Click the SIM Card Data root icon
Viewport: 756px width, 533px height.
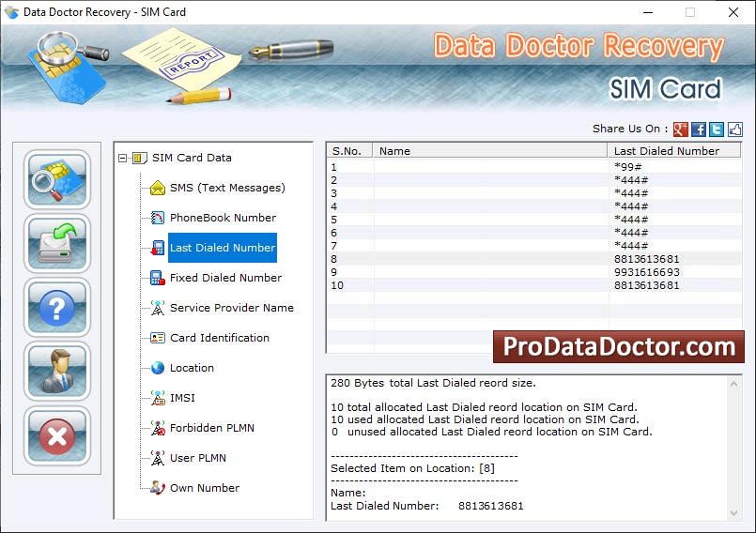[x=139, y=158]
